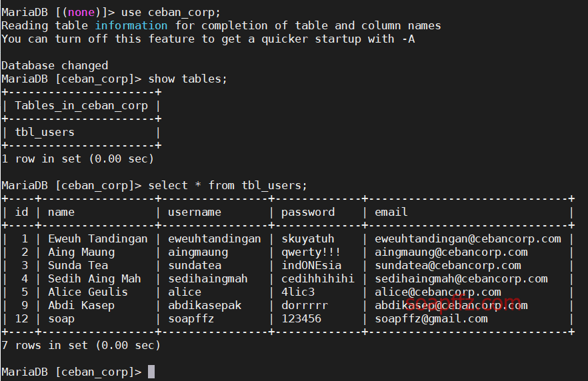Click the username 'sedihaingmah' cell
Screen dimensions: 588x381
208,278
